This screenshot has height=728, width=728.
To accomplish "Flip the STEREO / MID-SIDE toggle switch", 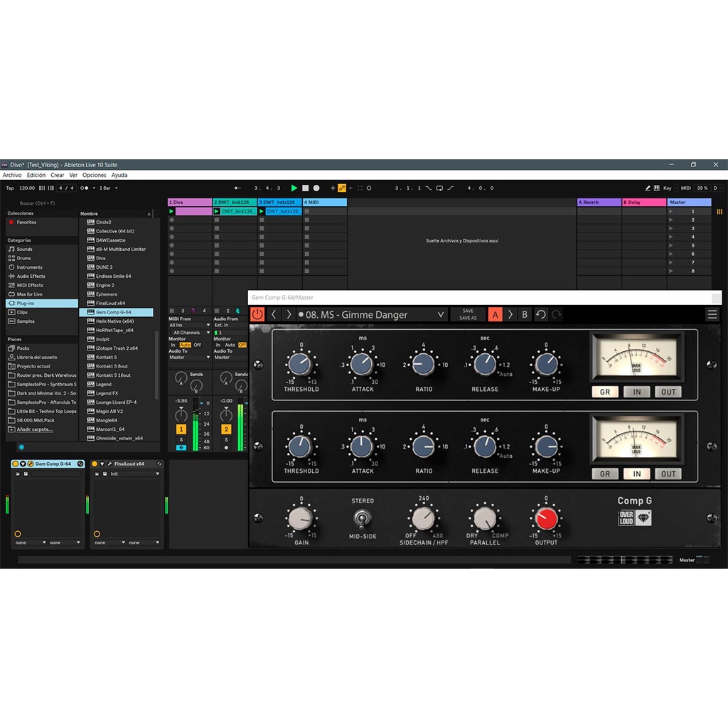I will pos(362,518).
